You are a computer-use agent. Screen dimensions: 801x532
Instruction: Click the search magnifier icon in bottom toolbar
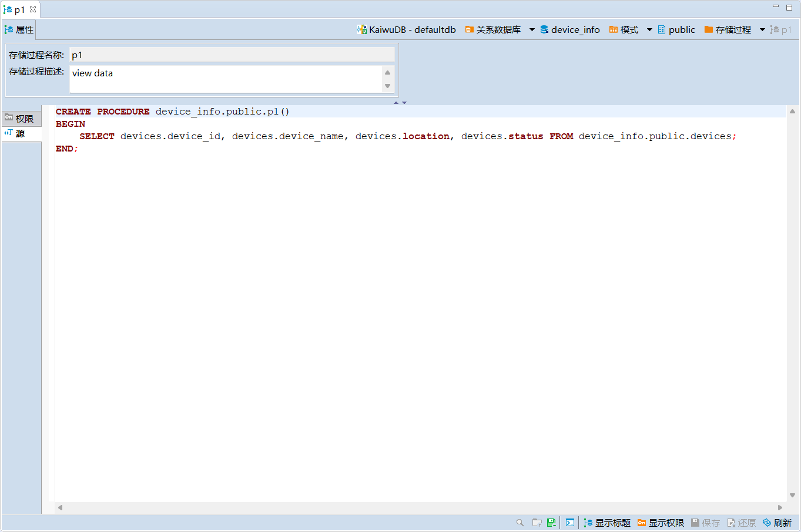pos(520,523)
